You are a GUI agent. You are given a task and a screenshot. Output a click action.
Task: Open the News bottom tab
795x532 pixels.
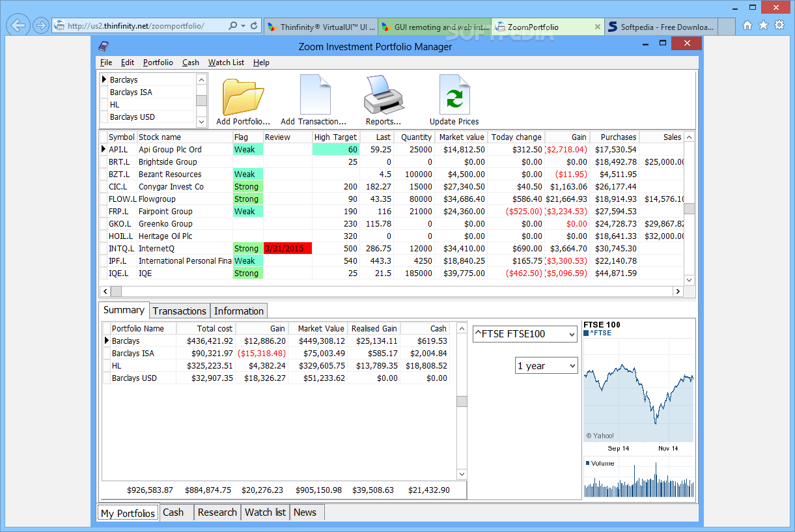pyautogui.click(x=307, y=512)
